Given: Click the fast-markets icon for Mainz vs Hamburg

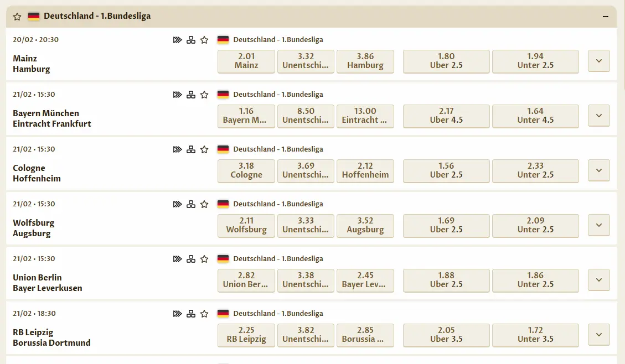Looking at the screenshot, I should pos(177,39).
